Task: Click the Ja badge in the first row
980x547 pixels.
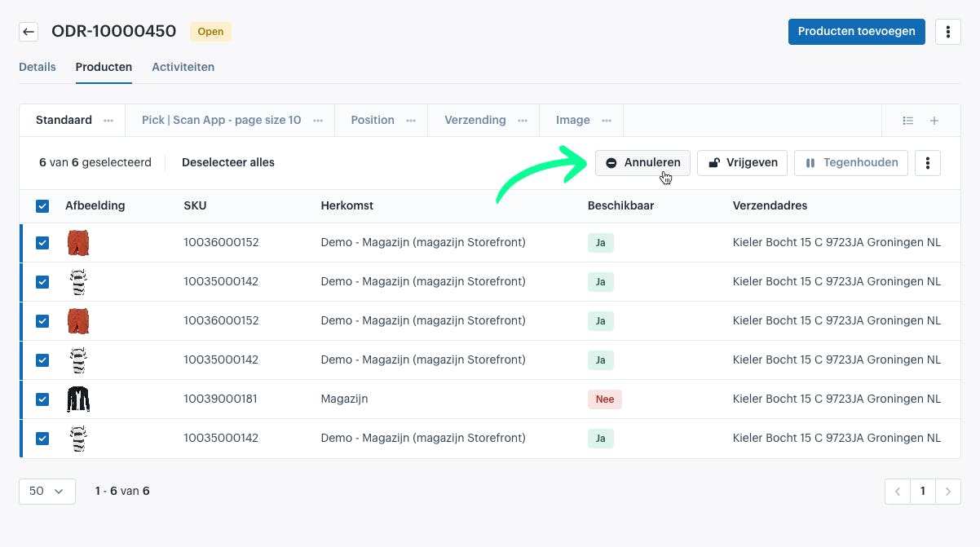Action: click(600, 243)
